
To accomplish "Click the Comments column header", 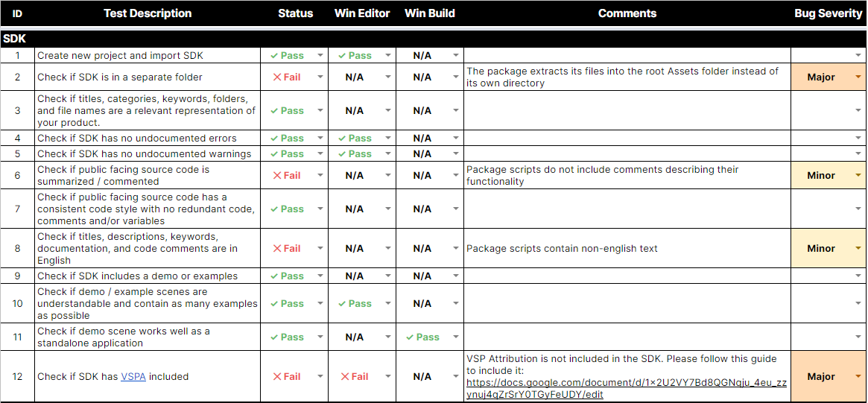I will coord(627,13).
